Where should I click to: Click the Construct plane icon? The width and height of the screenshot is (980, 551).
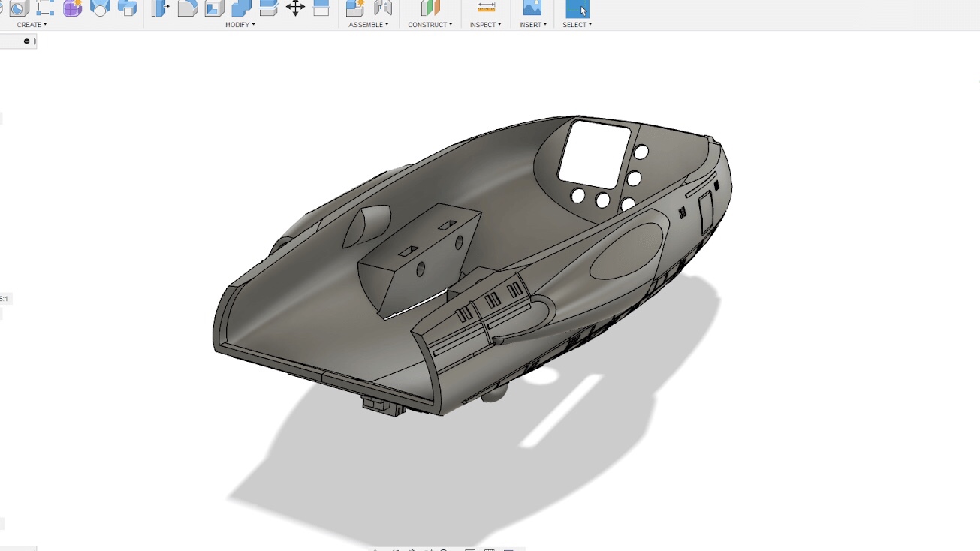click(x=430, y=8)
